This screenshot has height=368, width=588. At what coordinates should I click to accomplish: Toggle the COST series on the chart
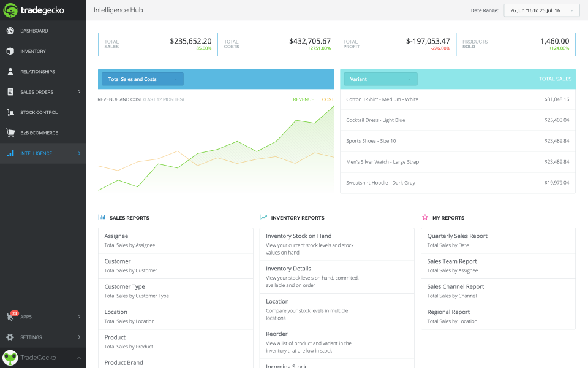point(328,99)
